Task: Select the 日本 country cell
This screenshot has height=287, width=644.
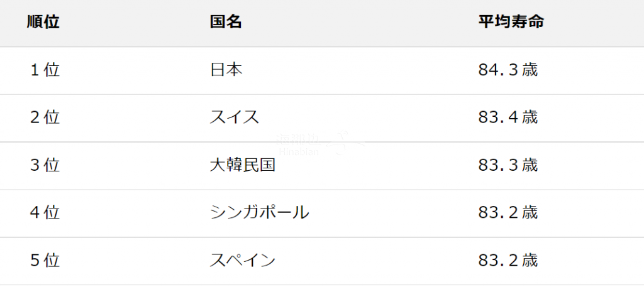Action: click(x=226, y=70)
